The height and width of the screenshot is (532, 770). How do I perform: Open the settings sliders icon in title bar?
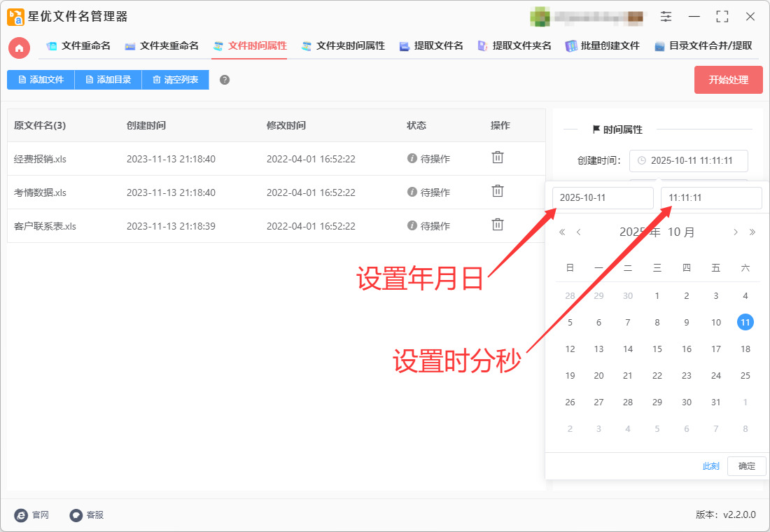(x=666, y=16)
